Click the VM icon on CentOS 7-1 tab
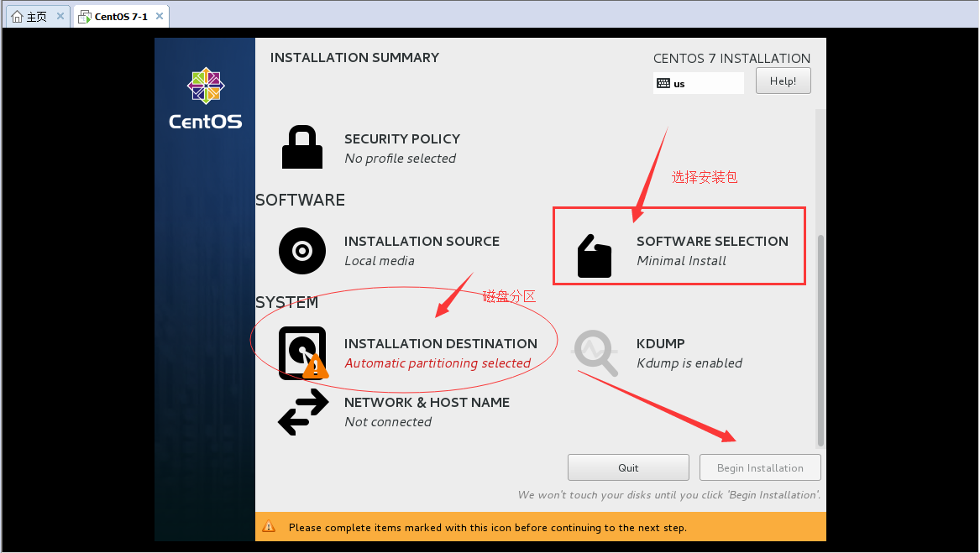Screen dimensions: 980x553 tap(84, 17)
